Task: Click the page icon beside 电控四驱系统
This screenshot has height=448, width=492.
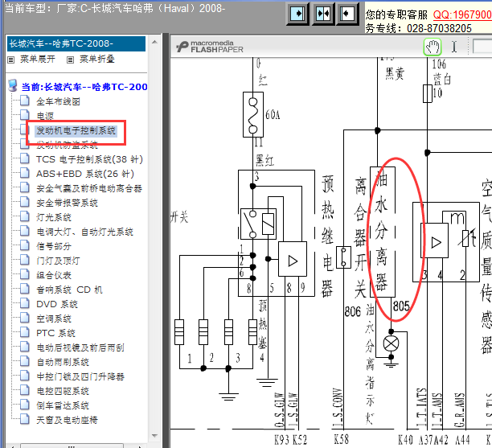Action: [24, 391]
